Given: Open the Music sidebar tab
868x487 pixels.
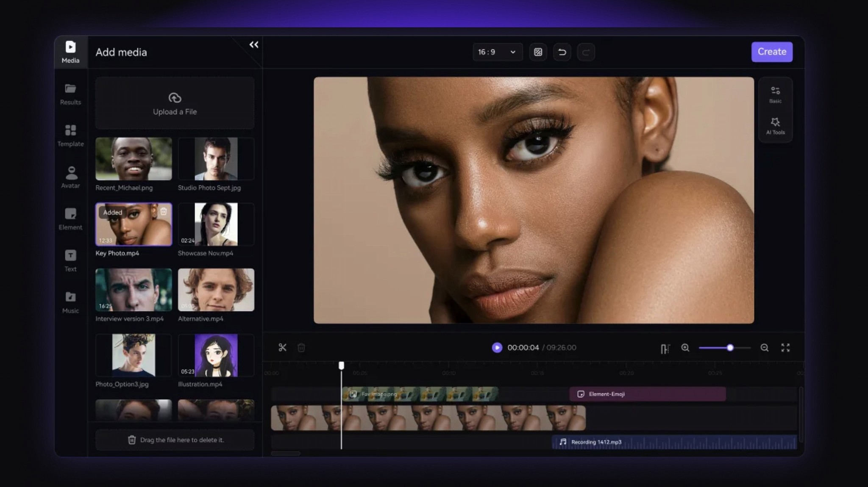Looking at the screenshot, I should coord(71,302).
